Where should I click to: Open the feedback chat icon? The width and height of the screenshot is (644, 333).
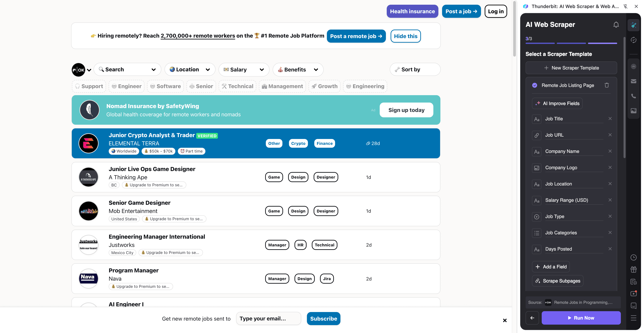click(634, 306)
